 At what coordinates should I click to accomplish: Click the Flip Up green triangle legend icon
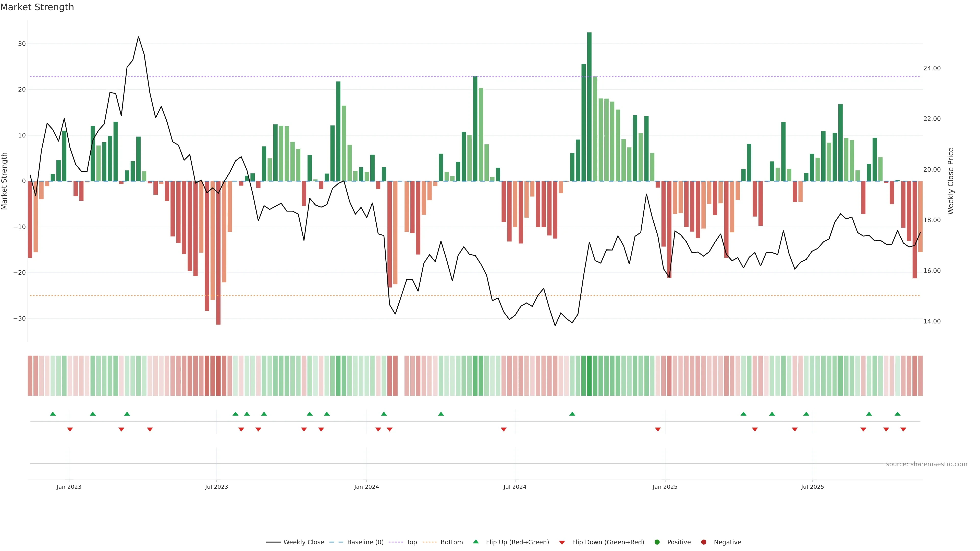pos(475,542)
